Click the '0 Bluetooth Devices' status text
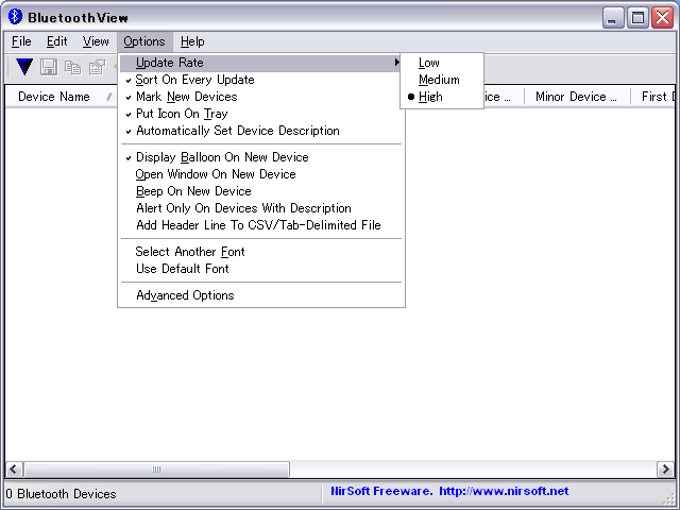 [61, 494]
